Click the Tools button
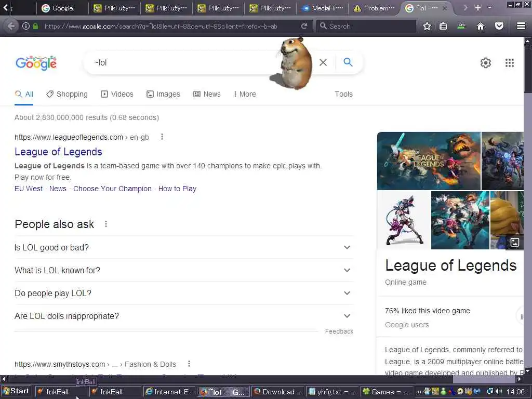This screenshot has width=532, height=399. pyautogui.click(x=343, y=94)
